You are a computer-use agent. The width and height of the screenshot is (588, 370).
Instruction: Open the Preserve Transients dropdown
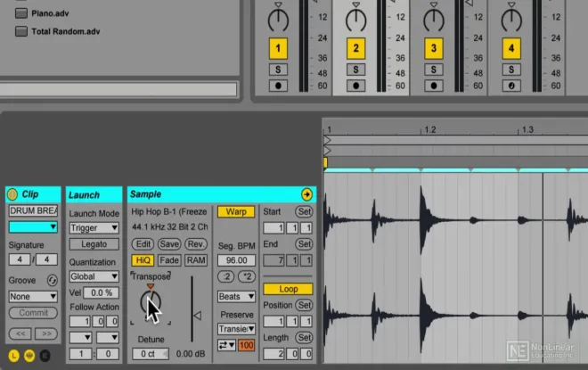[x=236, y=329]
